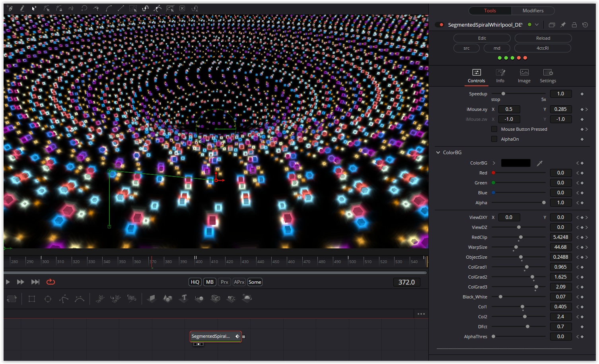Image resolution: width=599 pixels, height=364 pixels.
Task: Open the three-dots options menu above node graph
Action: (x=421, y=314)
